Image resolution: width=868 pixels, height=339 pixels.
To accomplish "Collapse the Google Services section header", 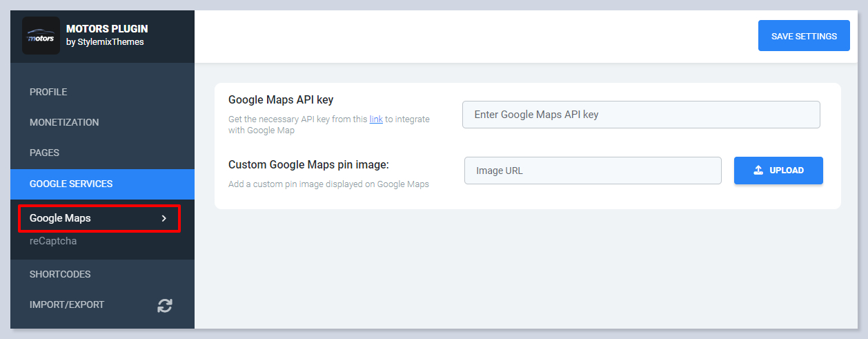I will point(71,184).
